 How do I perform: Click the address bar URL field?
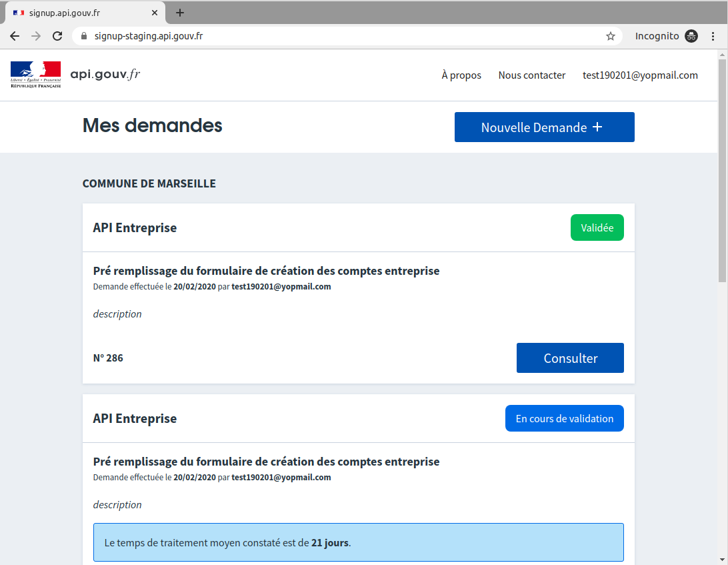tap(333, 36)
